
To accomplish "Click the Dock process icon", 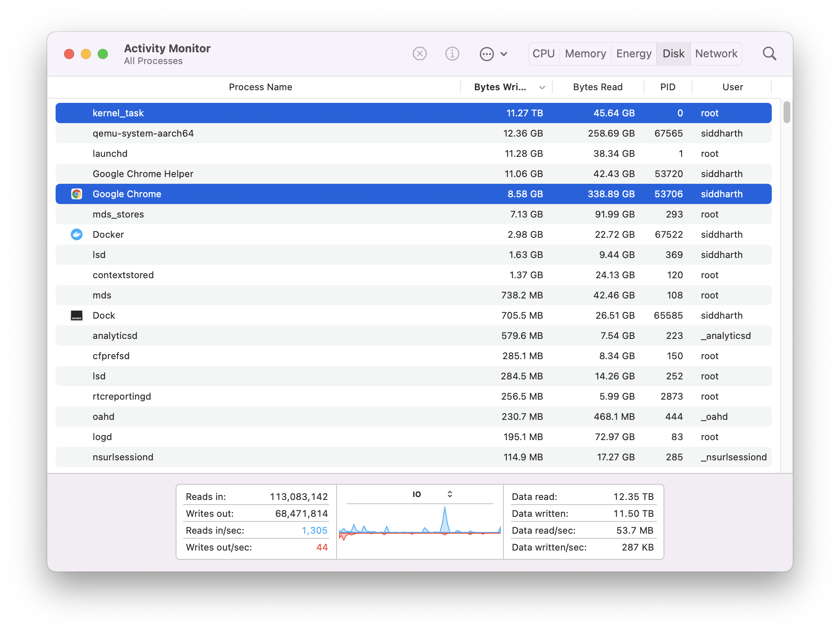I will (77, 315).
